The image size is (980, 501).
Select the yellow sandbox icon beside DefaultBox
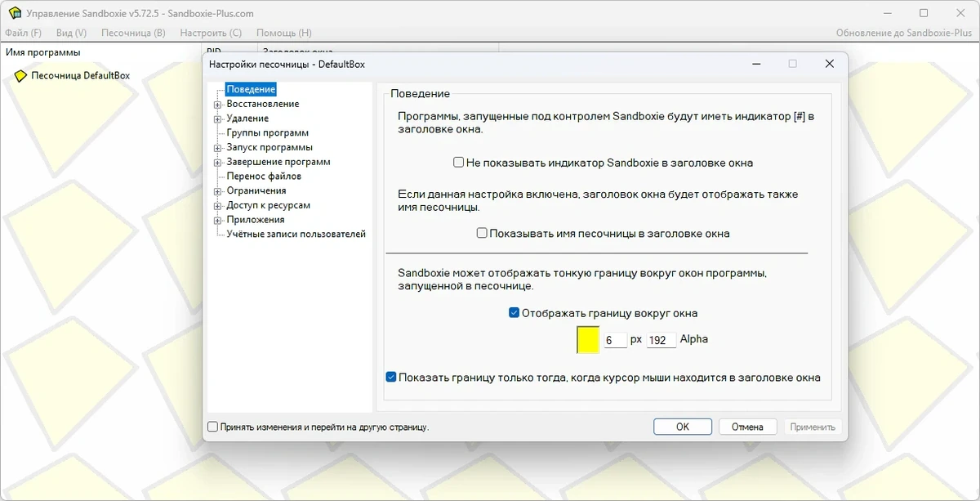(x=21, y=76)
